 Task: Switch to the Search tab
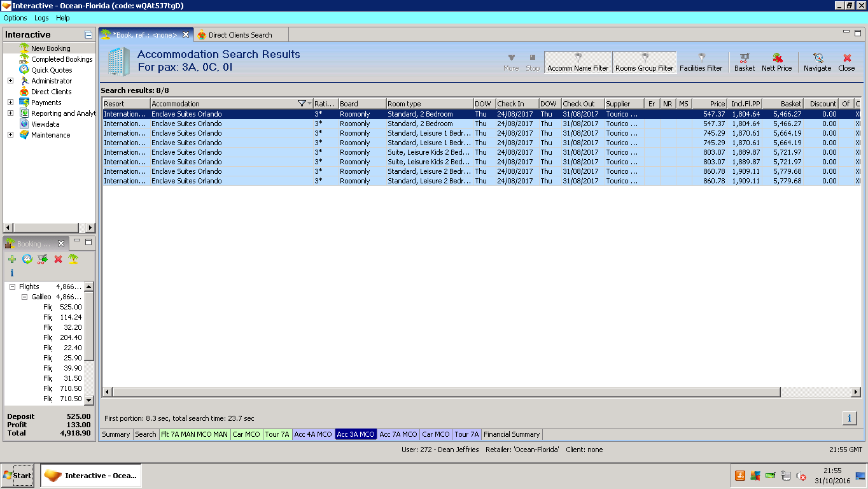(145, 434)
